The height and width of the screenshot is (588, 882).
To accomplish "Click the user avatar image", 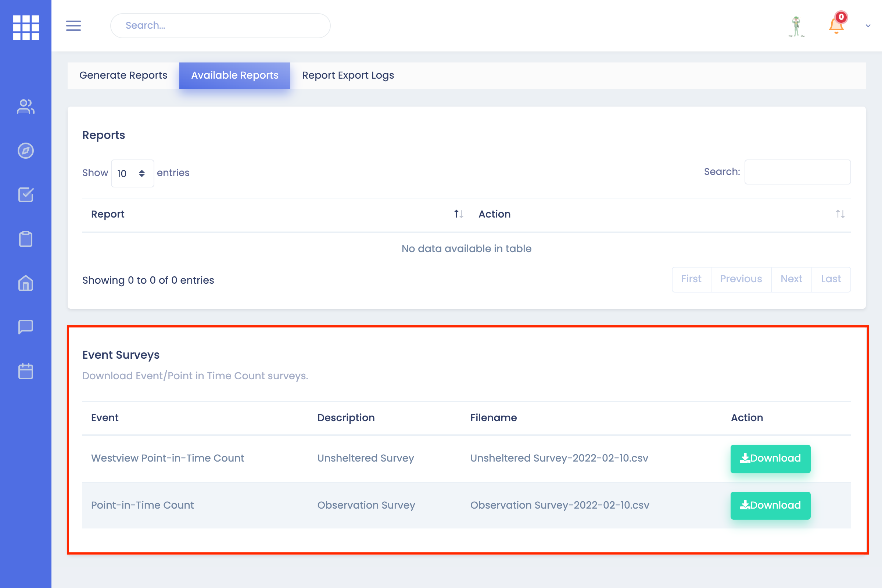I will click(796, 26).
